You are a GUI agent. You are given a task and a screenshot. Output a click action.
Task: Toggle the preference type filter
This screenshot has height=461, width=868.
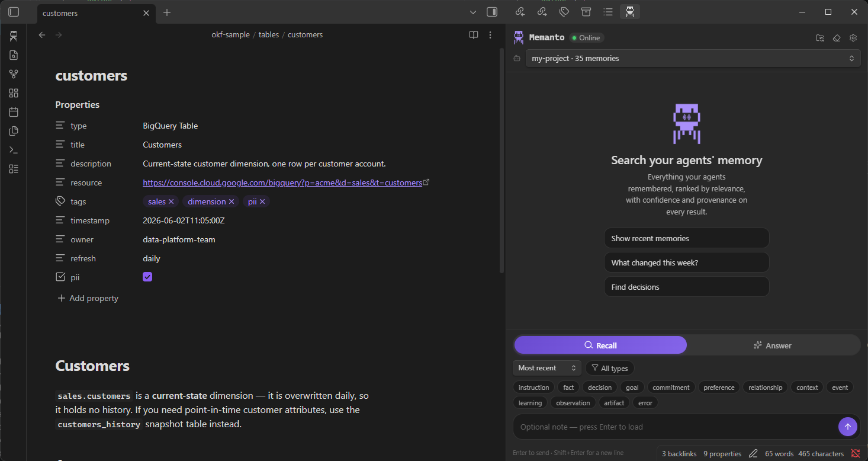[x=719, y=388]
